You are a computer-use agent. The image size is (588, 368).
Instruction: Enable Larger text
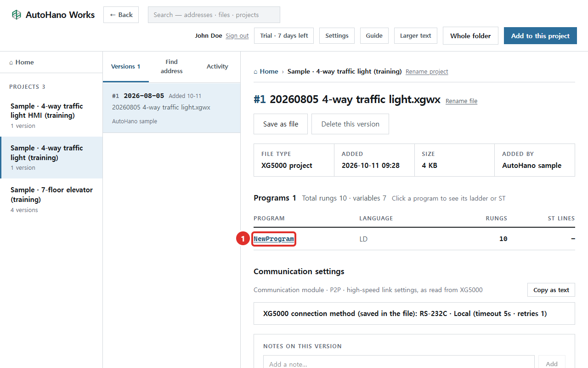point(416,36)
